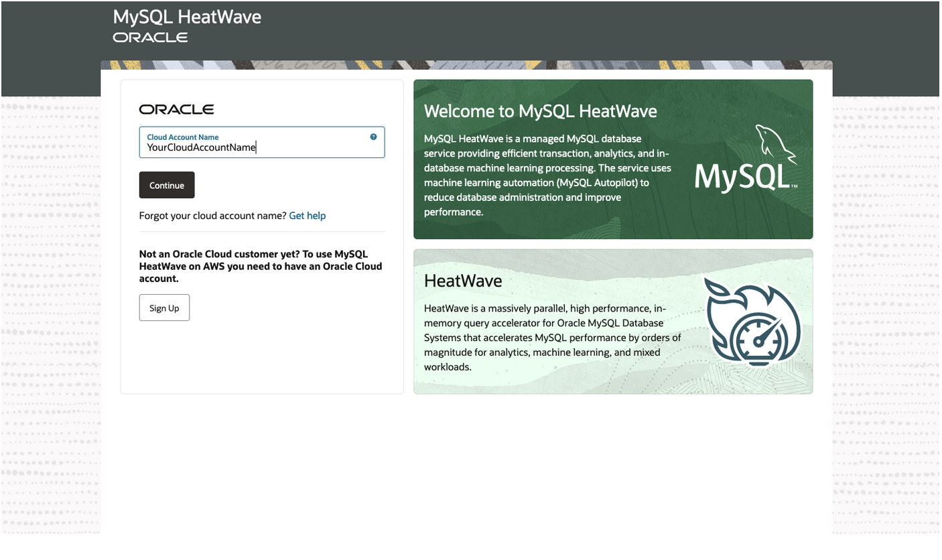Click the MySQL HeatWave title in the header
The image size is (942, 560).
pos(187,16)
